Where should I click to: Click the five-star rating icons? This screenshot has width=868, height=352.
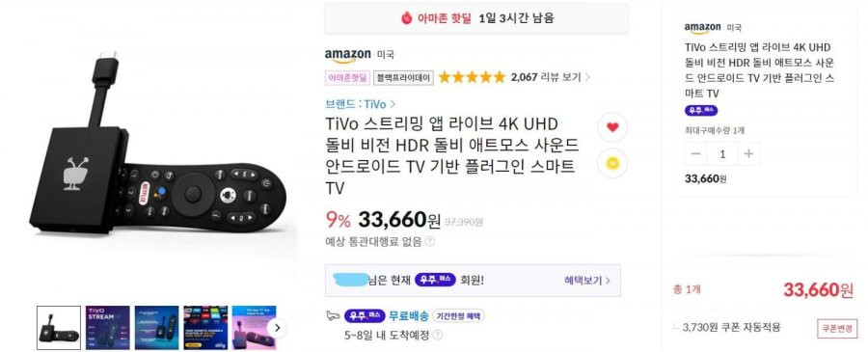(472, 77)
